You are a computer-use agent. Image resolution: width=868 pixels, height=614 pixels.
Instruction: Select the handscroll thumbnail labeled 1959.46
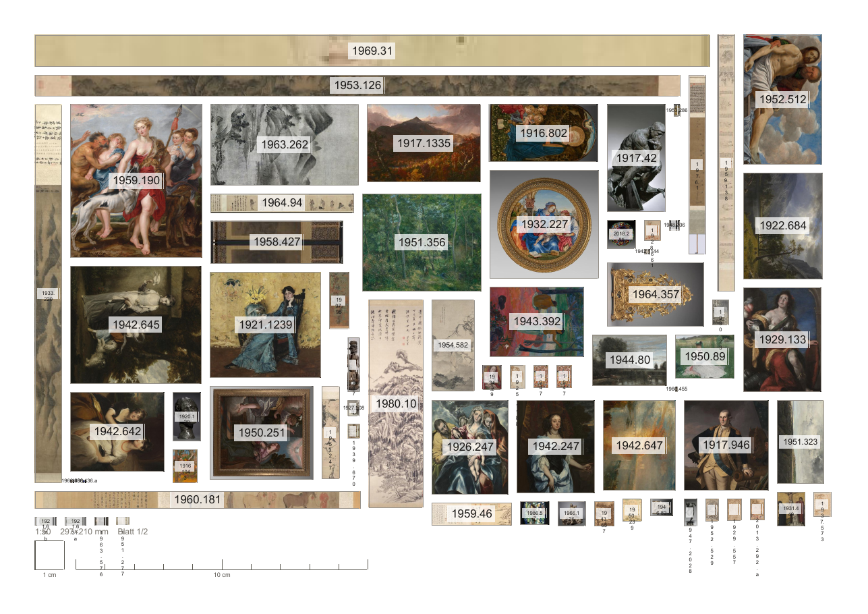pyautogui.click(x=471, y=514)
